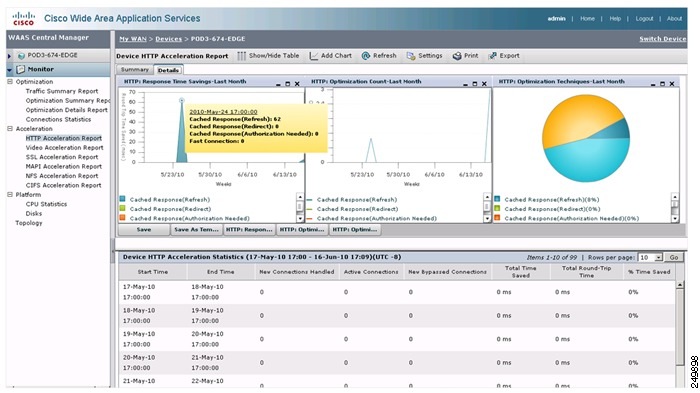Click the Help link in header
Viewport: 700px width, 393px height.
click(615, 19)
